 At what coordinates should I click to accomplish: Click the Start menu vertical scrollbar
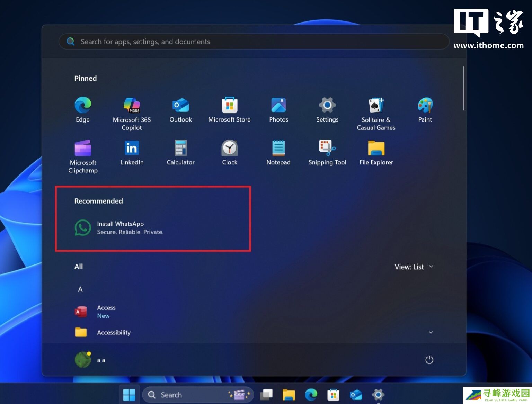(x=463, y=89)
